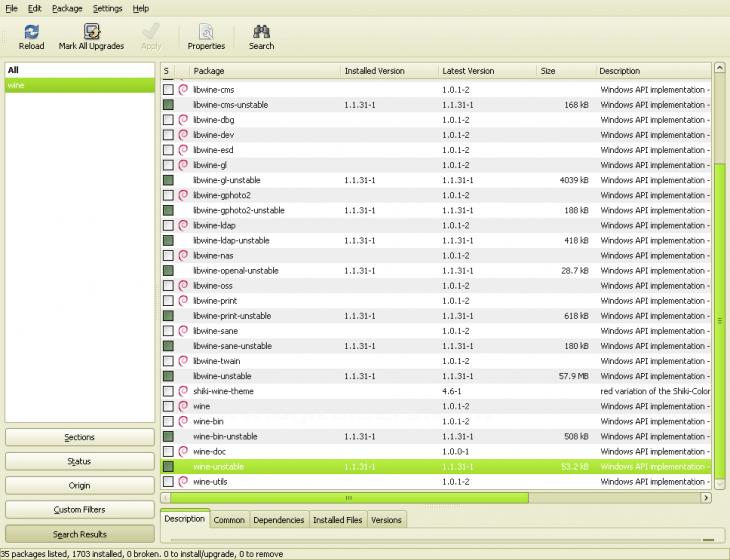
Task: Sort by Latest Version column header
Action: pyautogui.click(x=487, y=71)
